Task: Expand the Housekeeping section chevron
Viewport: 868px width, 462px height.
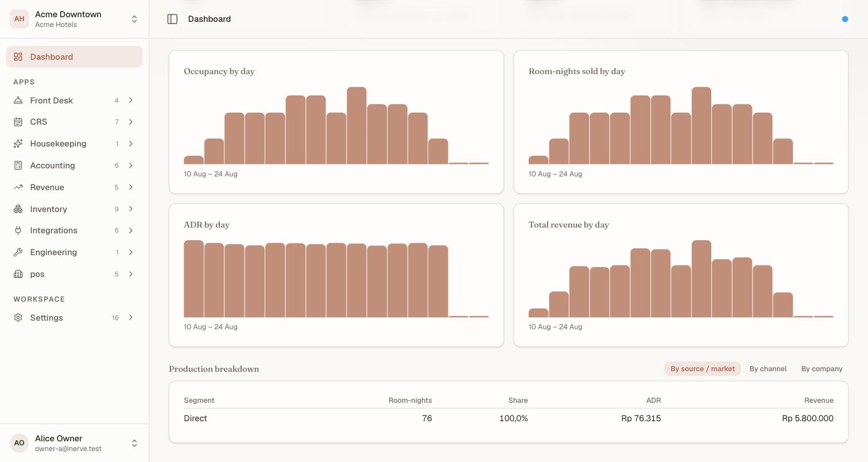Action: point(131,144)
